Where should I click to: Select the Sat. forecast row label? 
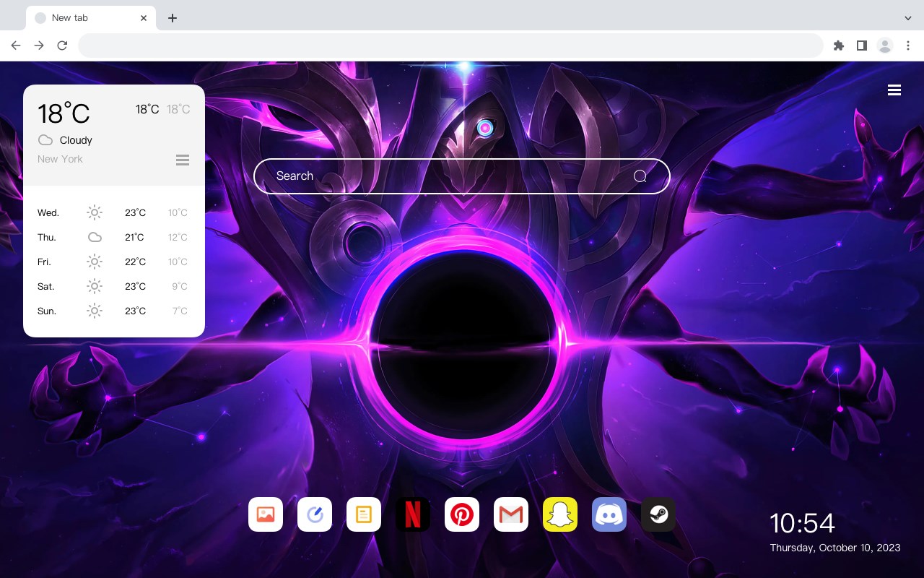[46, 286]
